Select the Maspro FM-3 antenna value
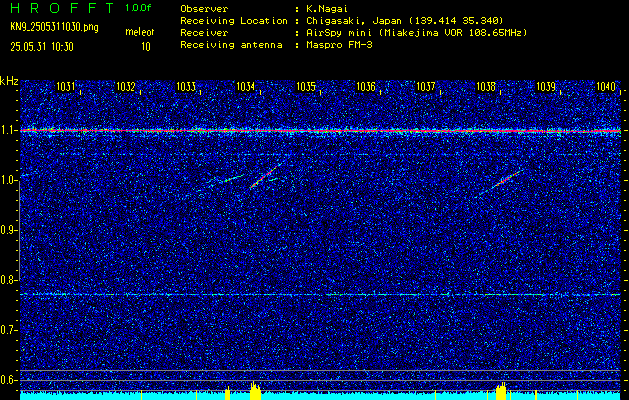 click(x=339, y=45)
